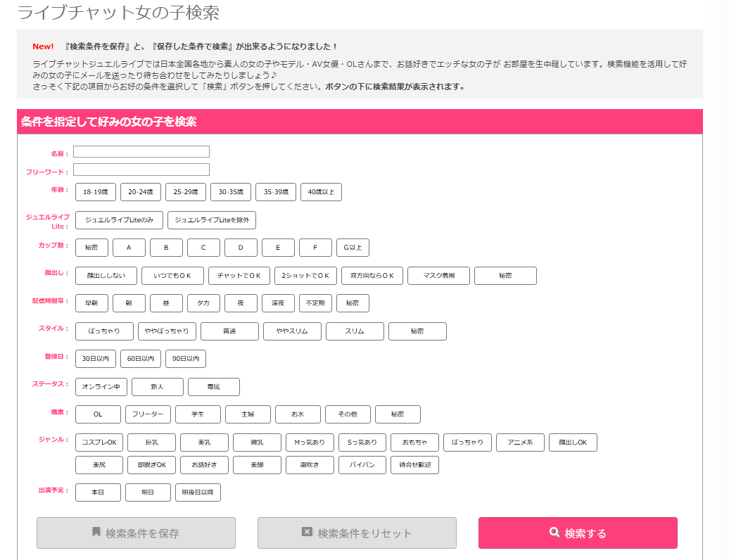
Task: Select 秘密 in the 配信時間帯 row
Action: tap(353, 303)
